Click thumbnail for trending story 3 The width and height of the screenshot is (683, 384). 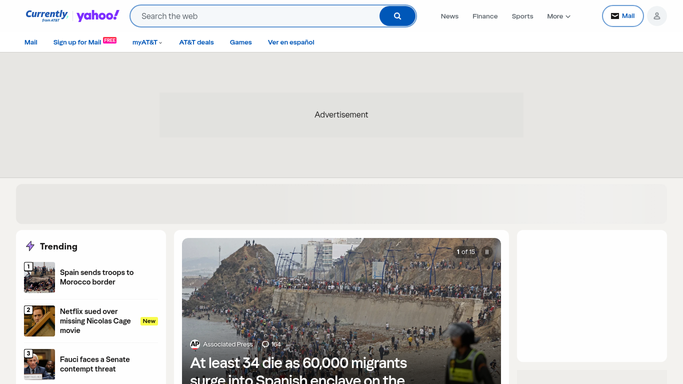pyautogui.click(x=39, y=364)
